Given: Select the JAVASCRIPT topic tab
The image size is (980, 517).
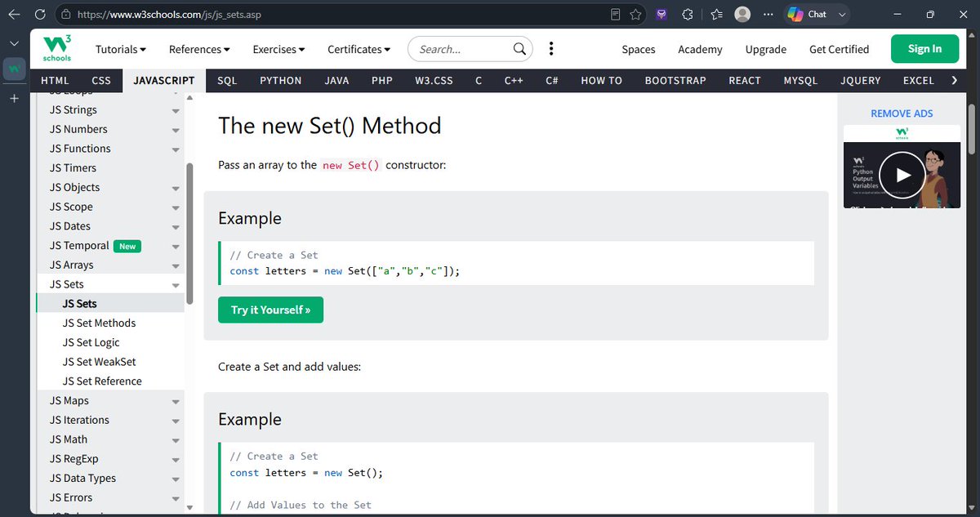Looking at the screenshot, I should click(164, 80).
